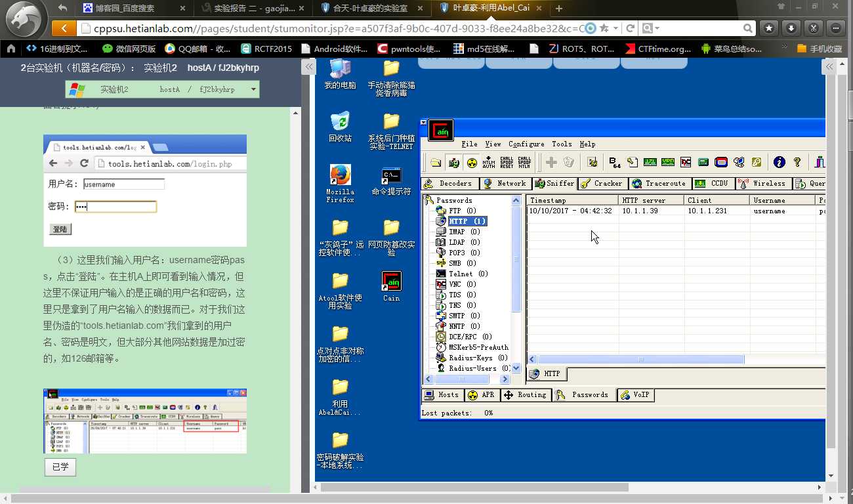Click the plus Add to list icon
853x504 pixels.
click(551, 162)
